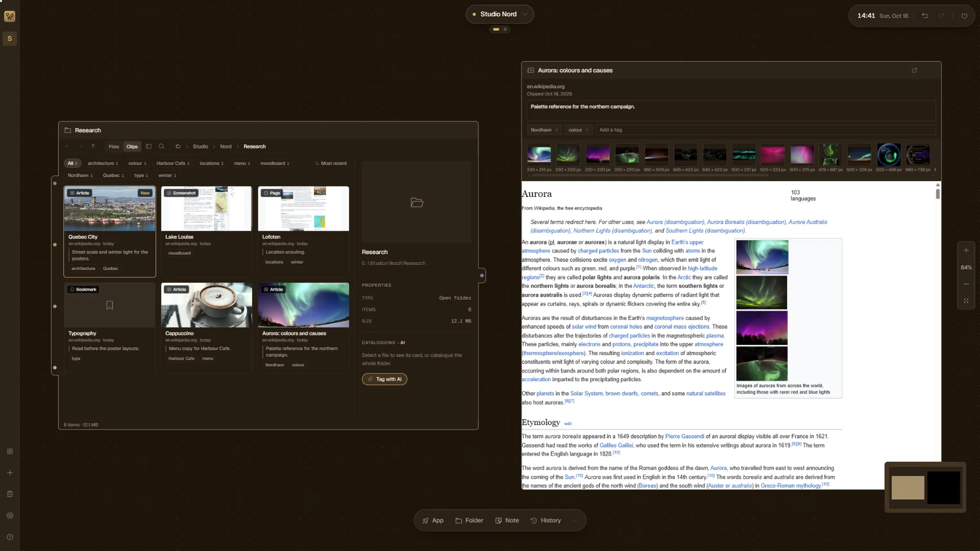Image resolution: width=980 pixels, height=551 pixels.
Task: Select the All filter chip
Action: pos(73,164)
